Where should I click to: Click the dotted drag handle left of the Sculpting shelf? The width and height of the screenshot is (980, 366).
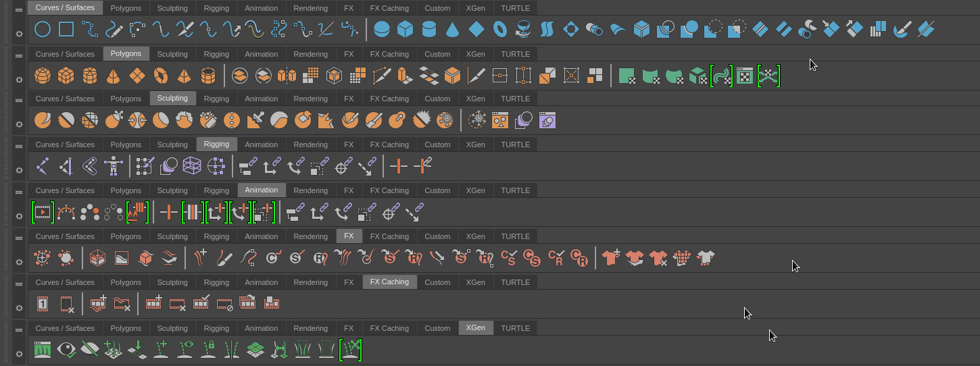(7, 112)
